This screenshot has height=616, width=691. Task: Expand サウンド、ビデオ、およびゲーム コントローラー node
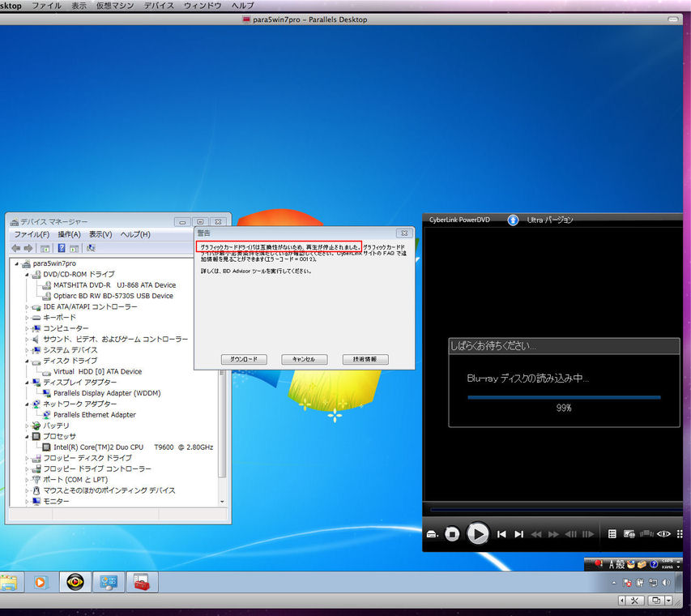coord(27,339)
